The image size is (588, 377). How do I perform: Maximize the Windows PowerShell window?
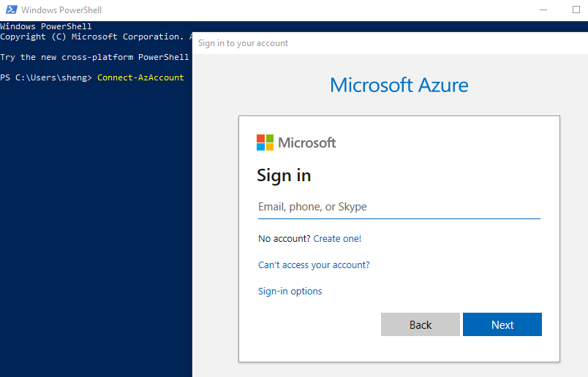576,10
